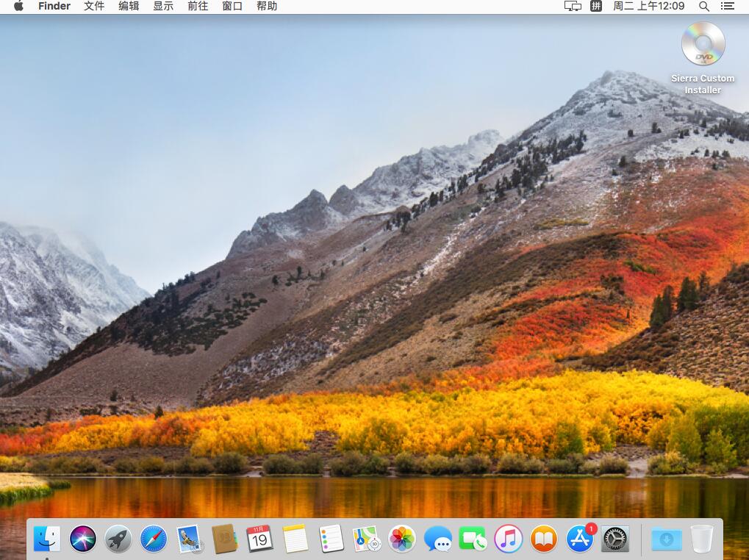Open the Trash in Dock
This screenshot has width=749, height=560.
[x=702, y=539]
